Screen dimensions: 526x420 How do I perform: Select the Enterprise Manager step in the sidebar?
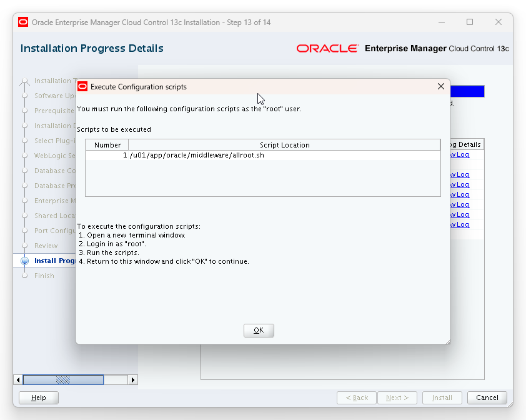pos(55,201)
